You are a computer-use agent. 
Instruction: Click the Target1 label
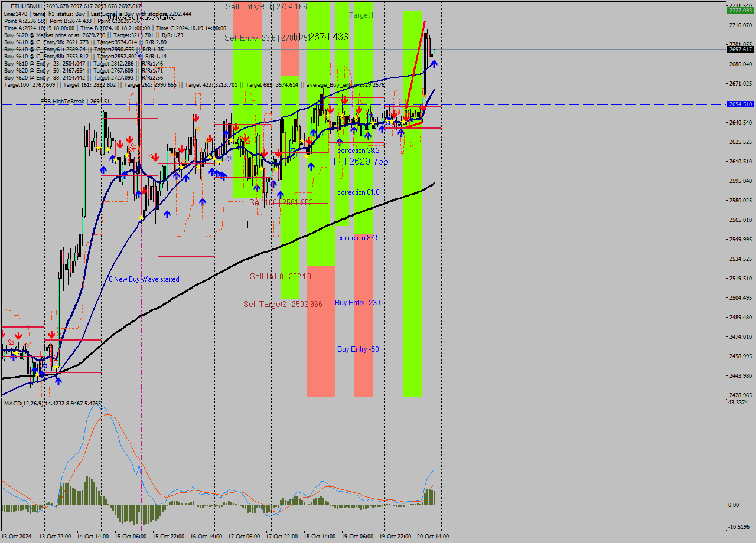(x=361, y=15)
